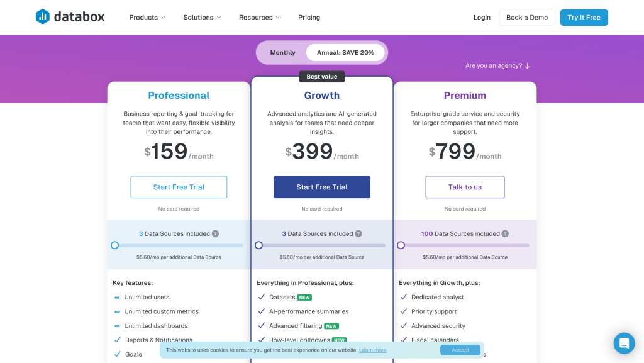
Task: Expand the Solutions dropdown menu
Action: (x=201, y=18)
